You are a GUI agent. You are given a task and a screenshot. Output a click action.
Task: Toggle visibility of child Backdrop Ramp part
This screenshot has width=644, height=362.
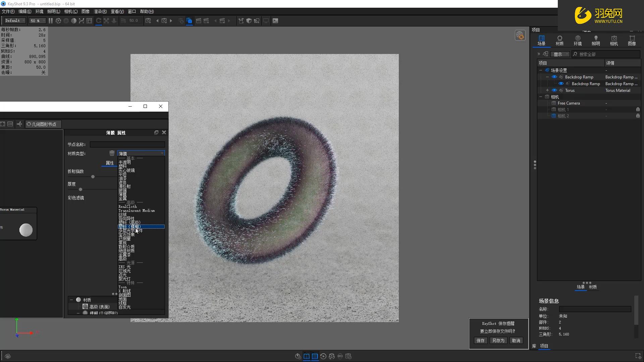pyautogui.click(x=561, y=83)
